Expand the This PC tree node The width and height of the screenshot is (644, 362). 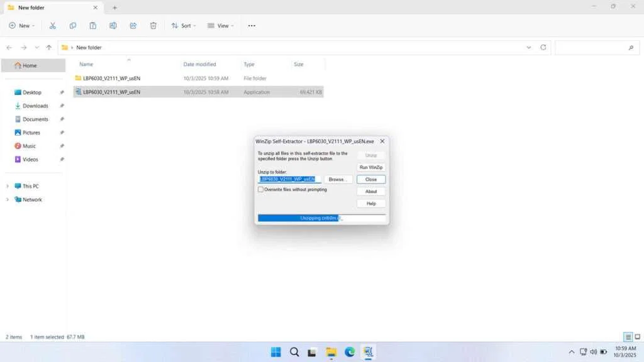click(x=8, y=186)
